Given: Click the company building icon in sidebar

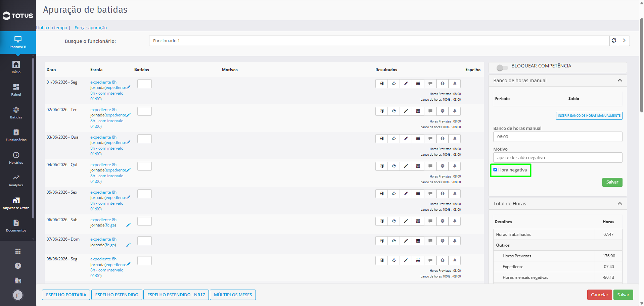Looking at the screenshot, I should (18, 280).
